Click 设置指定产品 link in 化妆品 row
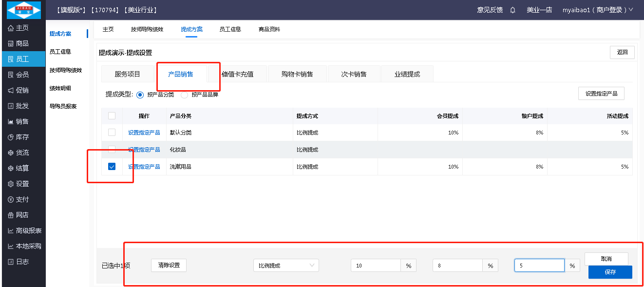644x287 pixels. pyautogui.click(x=144, y=150)
